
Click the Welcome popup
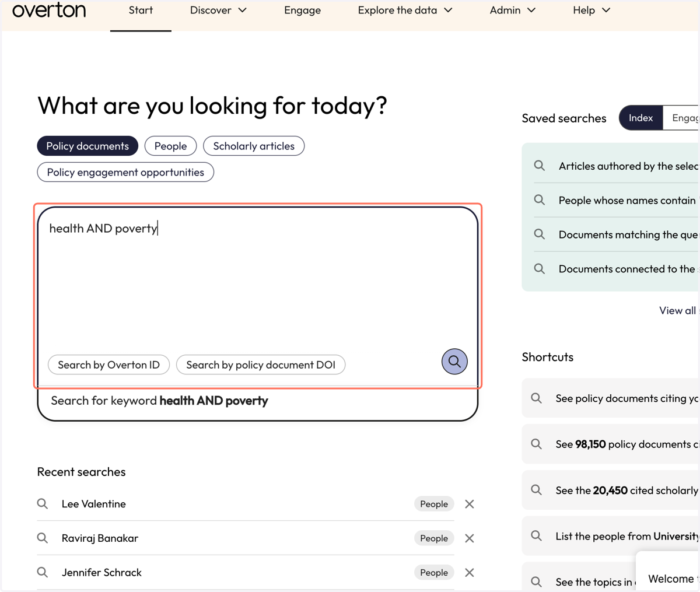[x=668, y=572]
